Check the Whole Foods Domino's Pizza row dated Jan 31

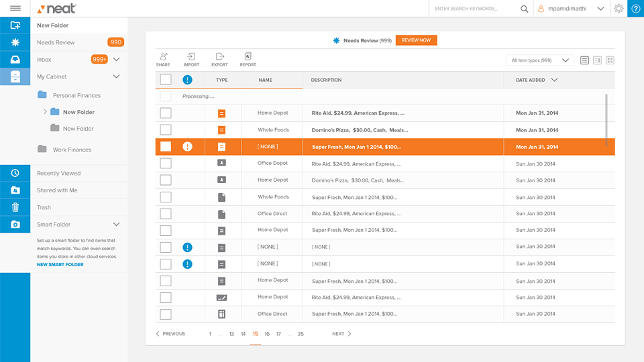tap(166, 129)
